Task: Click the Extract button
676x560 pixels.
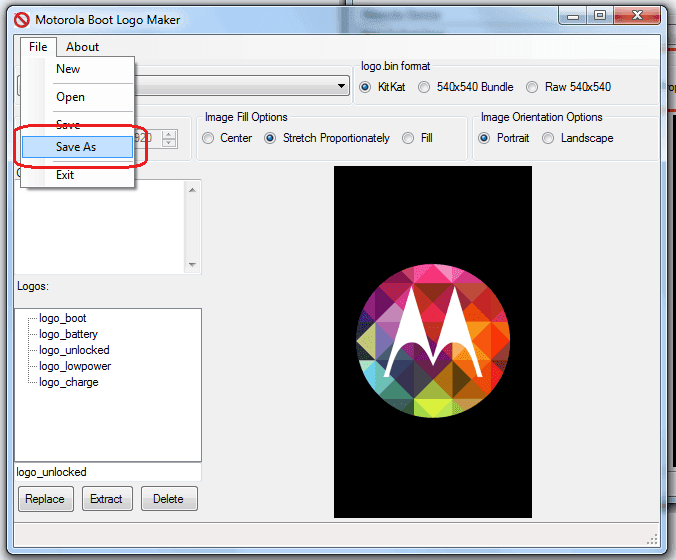Action: click(106, 499)
